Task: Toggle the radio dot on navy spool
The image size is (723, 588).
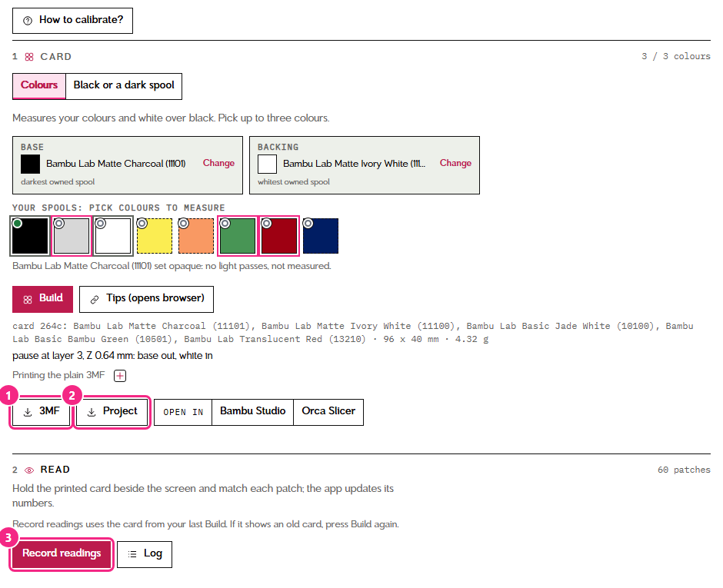Action: pos(308,224)
